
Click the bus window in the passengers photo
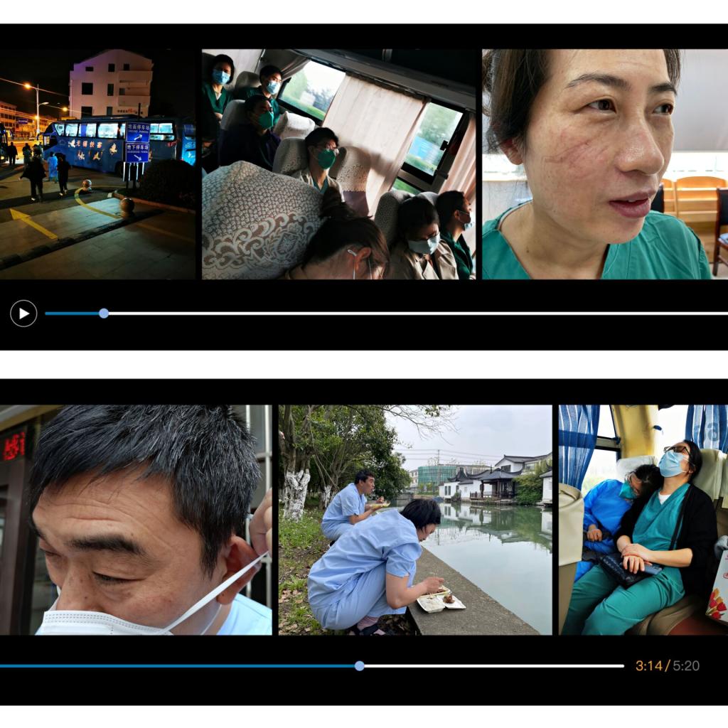434,139
